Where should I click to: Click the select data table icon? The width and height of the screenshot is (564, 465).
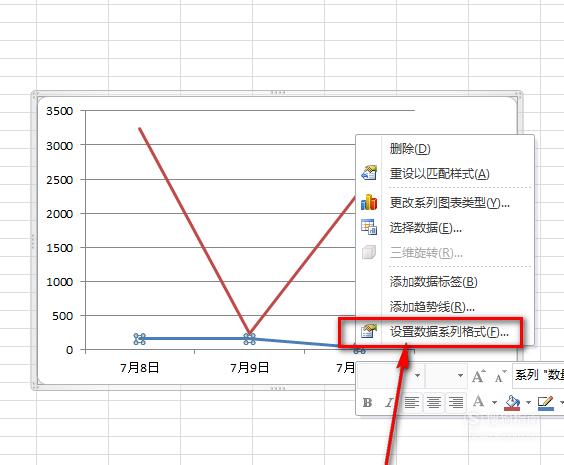369,227
